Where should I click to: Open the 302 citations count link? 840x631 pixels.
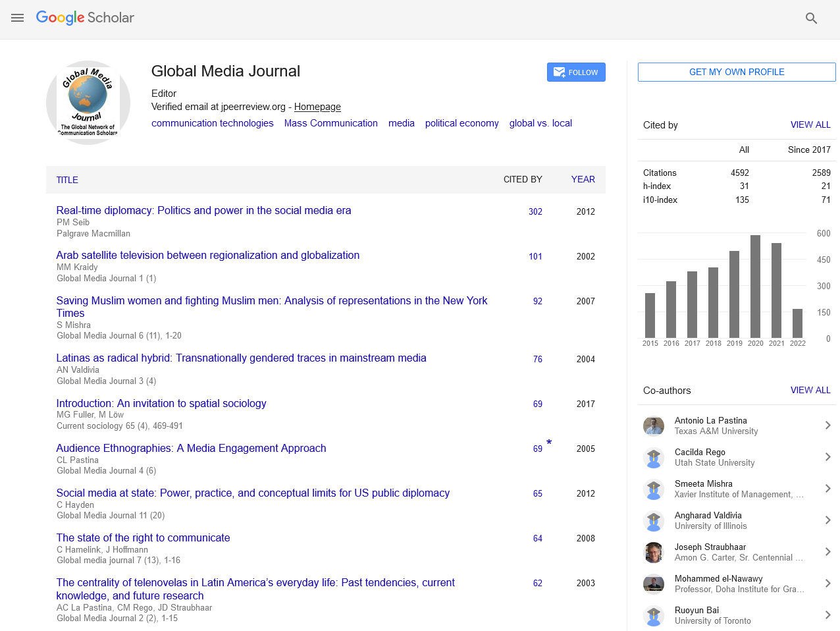[x=535, y=211]
